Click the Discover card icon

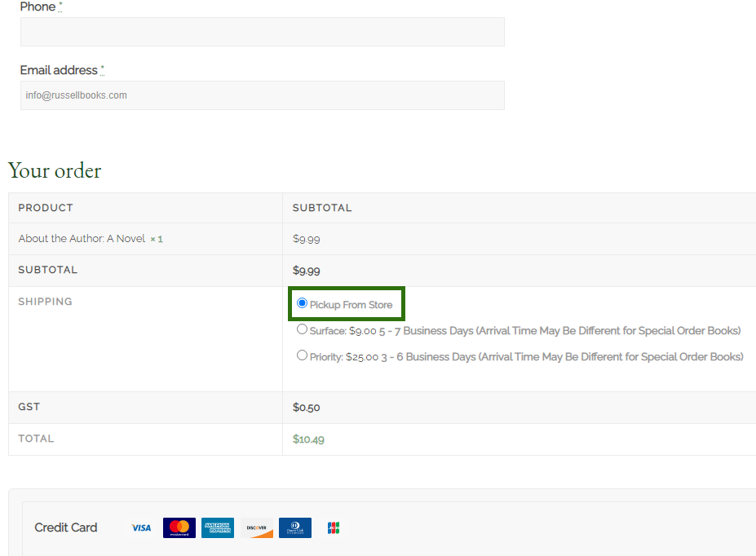[x=256, y=528]
